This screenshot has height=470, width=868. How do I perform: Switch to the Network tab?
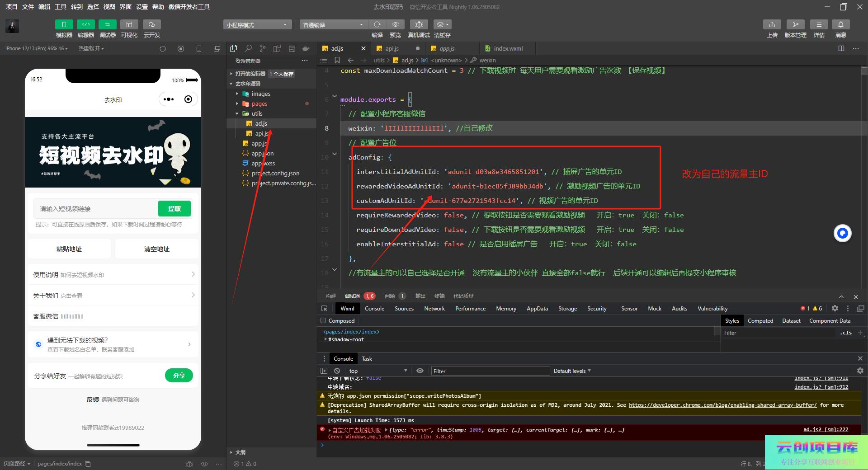(434, 309)
